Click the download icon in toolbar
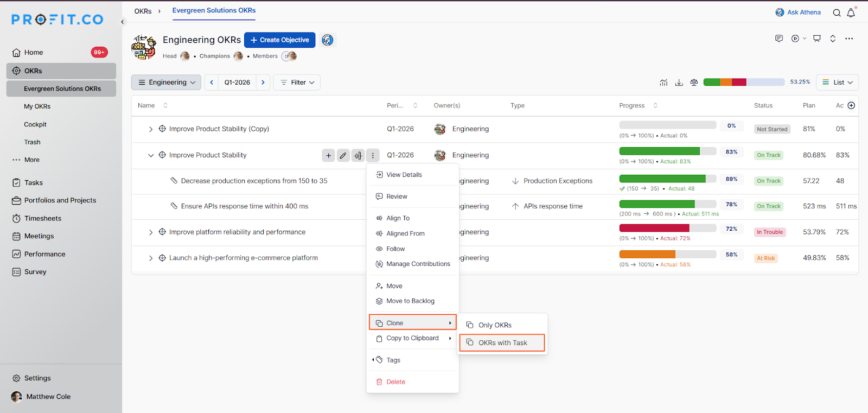The image size is (868, 413). [x=679, y=82]
